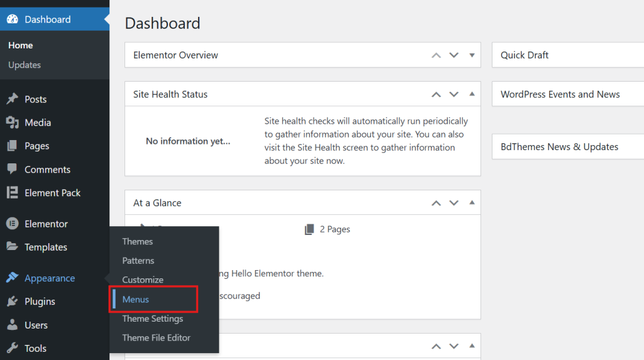Move Elementor Overview panel down
Viewport: 644px width, 360px height.
click(454, 55)
